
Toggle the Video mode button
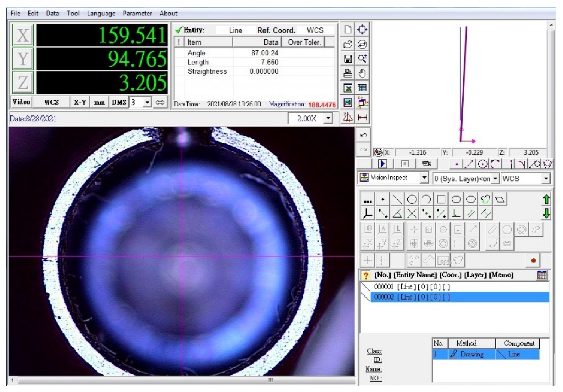click(21, 102)
